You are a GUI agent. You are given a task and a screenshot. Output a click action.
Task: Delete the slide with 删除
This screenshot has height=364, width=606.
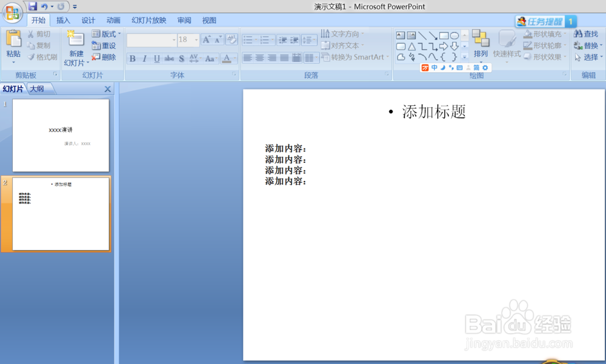click(104, 57)
